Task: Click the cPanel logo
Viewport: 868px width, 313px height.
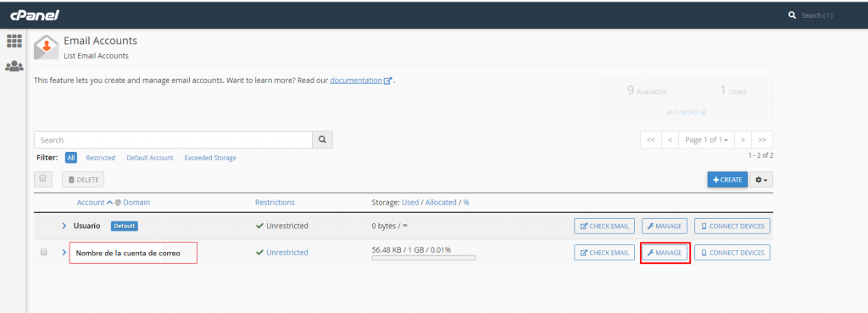Action: pos(34,15)
